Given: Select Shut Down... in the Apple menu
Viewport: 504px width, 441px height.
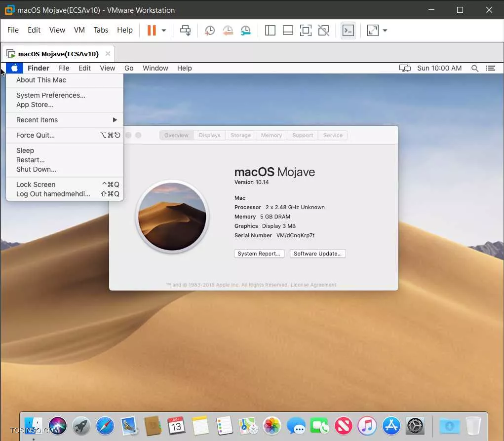Looking at the screenshot, I should (65, 169).
